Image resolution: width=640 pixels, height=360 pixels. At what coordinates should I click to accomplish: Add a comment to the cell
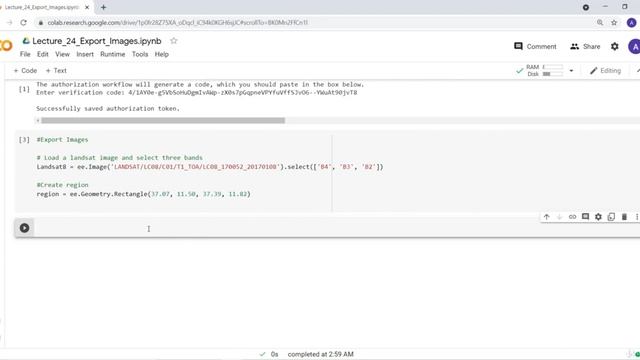[x=585, y=217]
